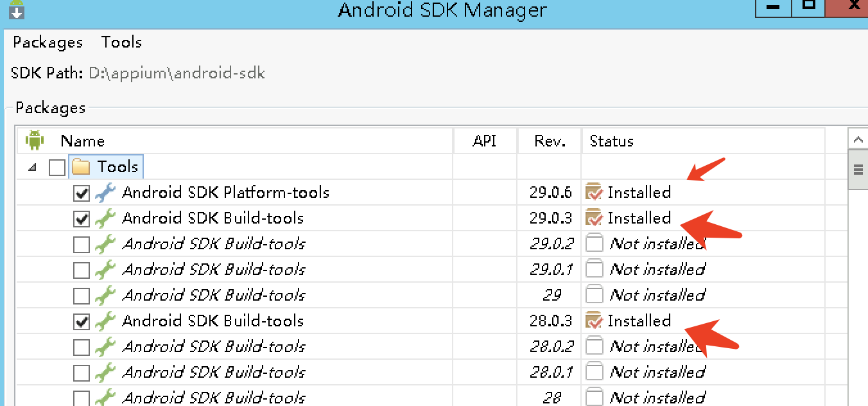The width and height of the screenshot is (868, 406).
Task: Click the not-installed status icon for Build-tools 29.0.1
Action: (595, 269)
